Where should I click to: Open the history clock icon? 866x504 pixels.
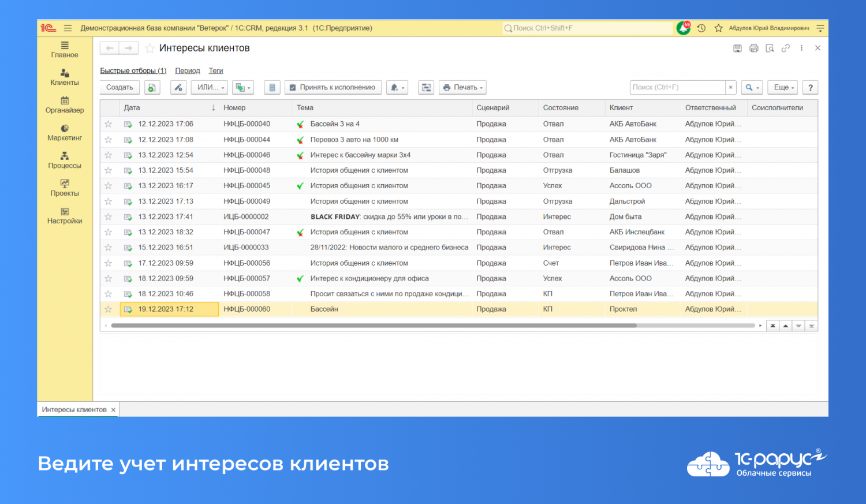click(x=701, y=28)
